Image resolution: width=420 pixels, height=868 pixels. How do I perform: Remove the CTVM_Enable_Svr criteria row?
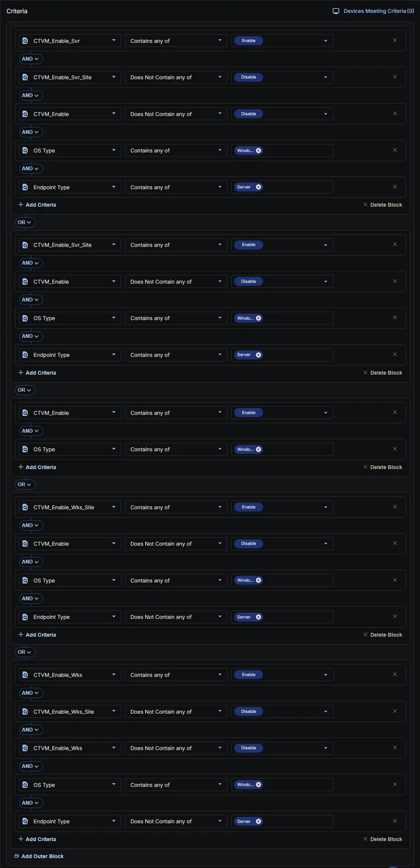coord(395,40)
